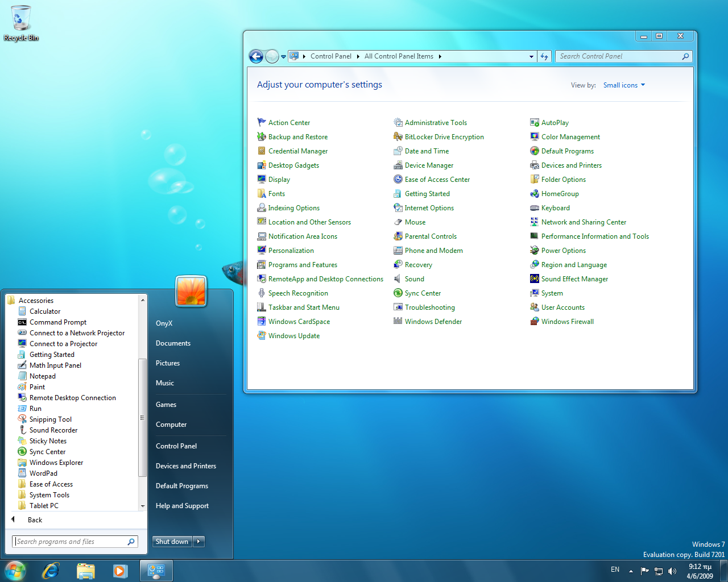Expand the address bar history dropdown
This screenshot has height=582, width=728.
coord(531,56)
